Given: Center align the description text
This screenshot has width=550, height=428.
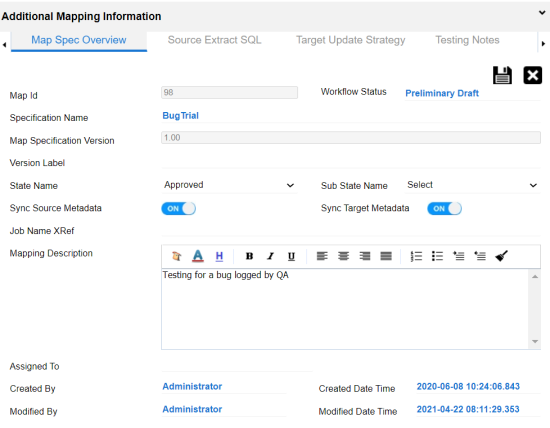Looking at the screenshot, I should (x=343, y=256).
